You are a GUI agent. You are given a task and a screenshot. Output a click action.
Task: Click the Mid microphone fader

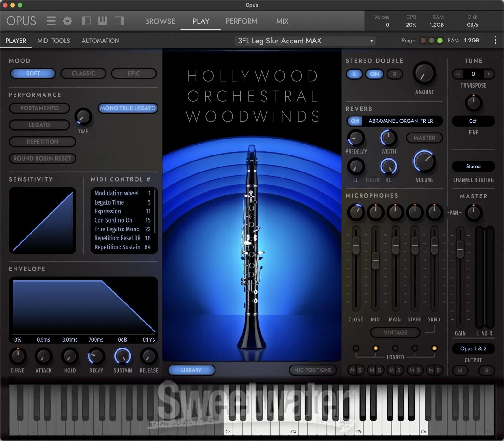pos(375,261)
